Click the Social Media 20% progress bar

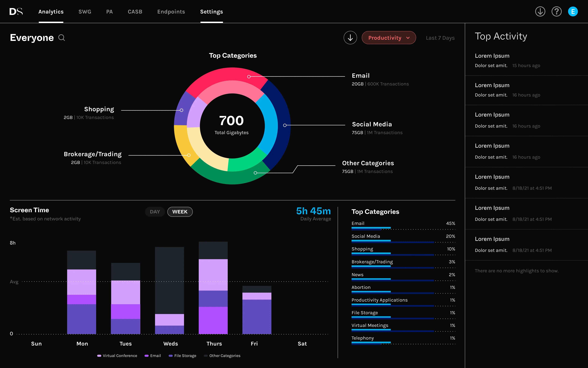point(403,241)
